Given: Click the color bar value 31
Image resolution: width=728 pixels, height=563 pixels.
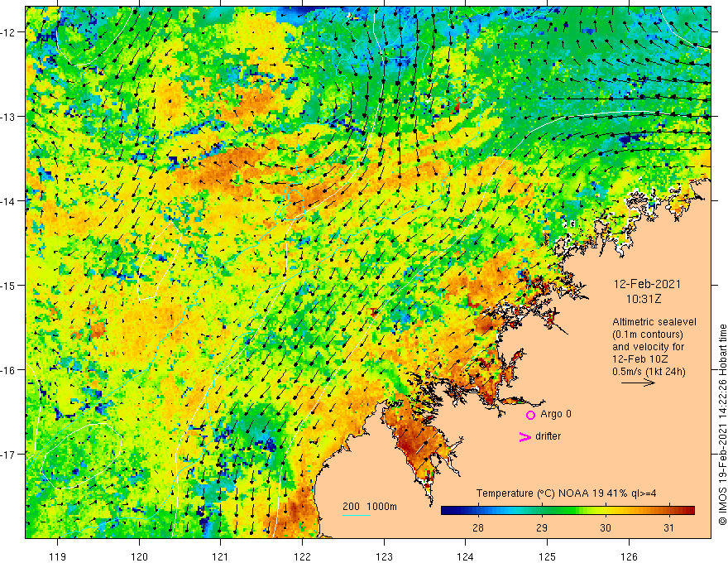Looking at the screenshot, I should click(x=668, y=527).
